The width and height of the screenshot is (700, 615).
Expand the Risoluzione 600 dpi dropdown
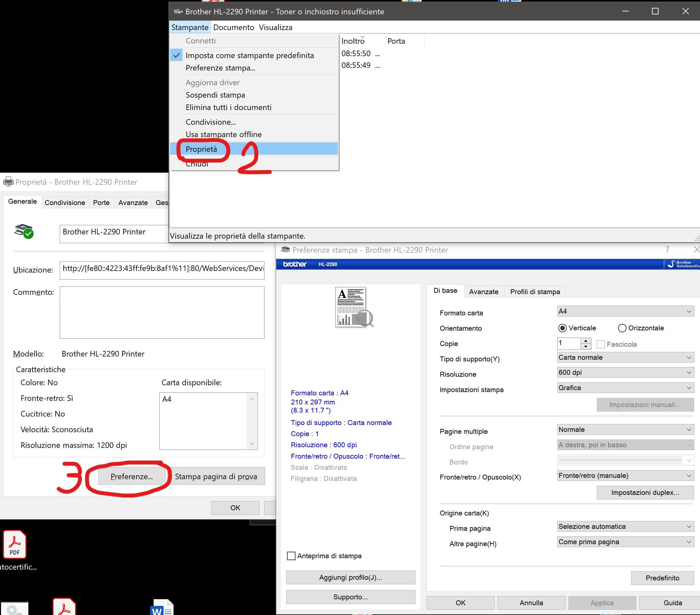click(625, 372)
